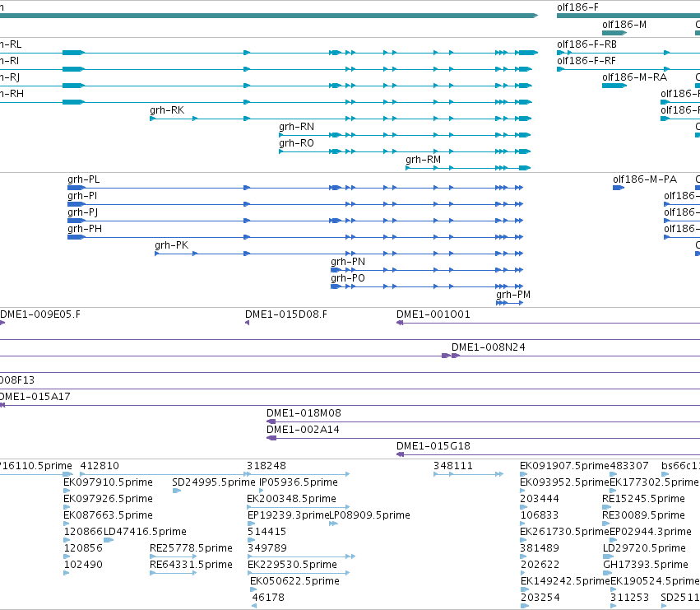The image size is (700, 610).
Task: Select the grh-PK protein feature label
Action: pyautogui.click(x=171, y=246)
